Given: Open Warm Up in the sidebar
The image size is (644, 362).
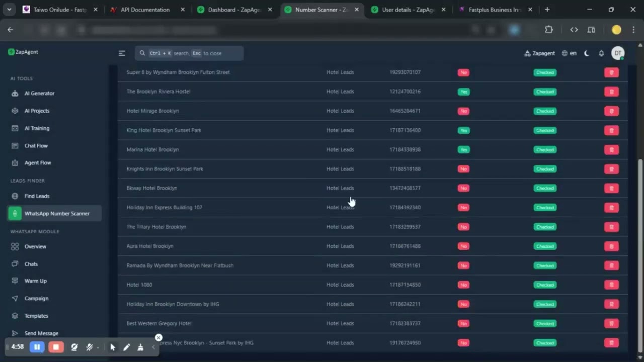Looking at the screenshot, I should point(35,281).
